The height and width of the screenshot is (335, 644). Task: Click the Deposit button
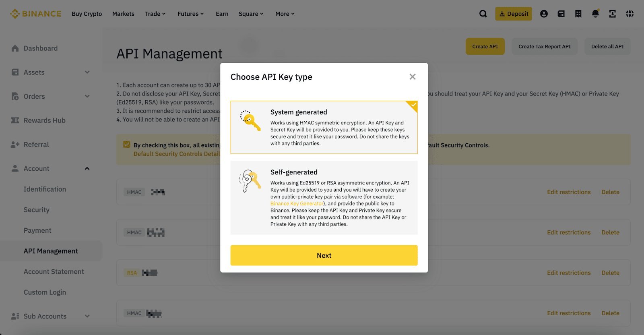click(514, 14)
